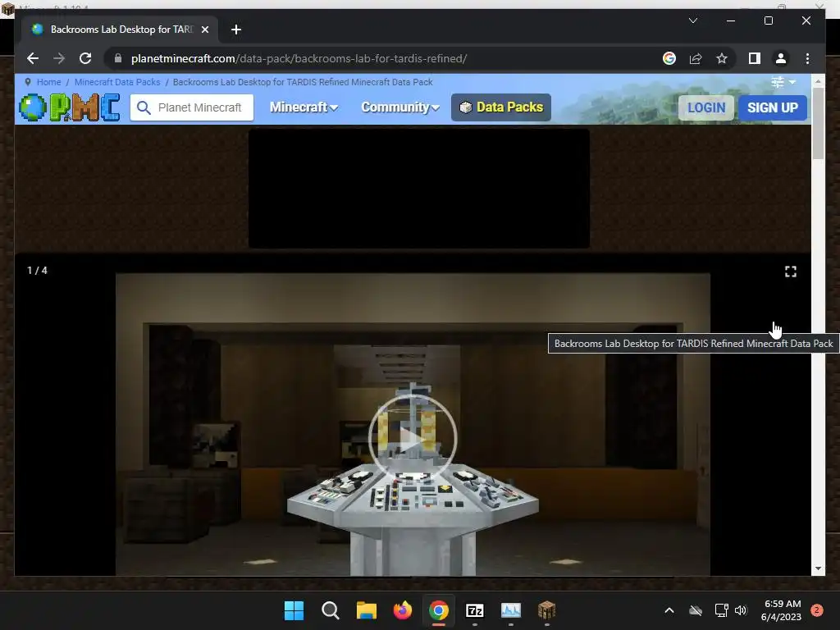Click the magnifier icon in search box
The height and width of the screenshot is (630, 840).
click(x=144, y=107)
